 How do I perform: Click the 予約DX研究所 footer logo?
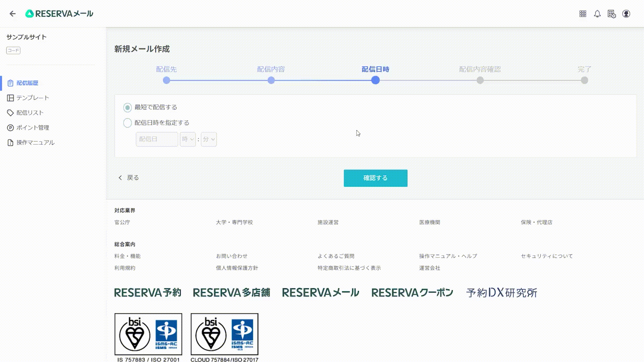(501, 293)
